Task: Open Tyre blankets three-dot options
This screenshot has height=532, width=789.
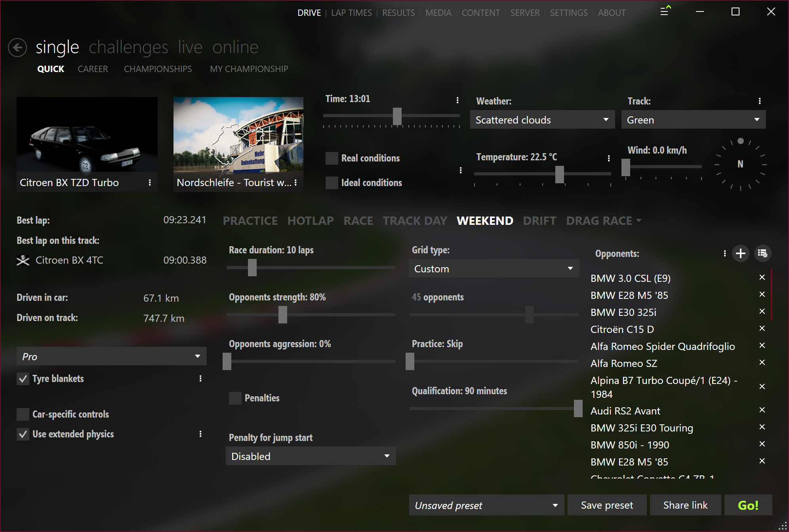Action: click(200, 378)
